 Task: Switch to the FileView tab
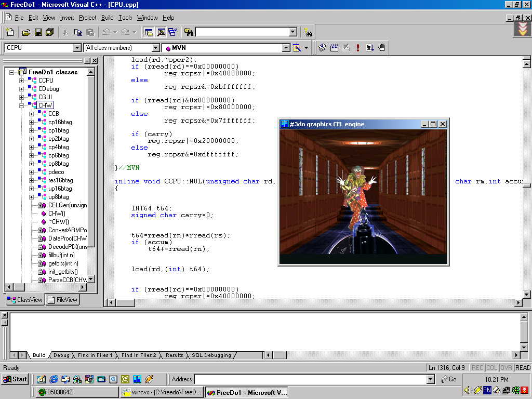(x=62, y=300)
